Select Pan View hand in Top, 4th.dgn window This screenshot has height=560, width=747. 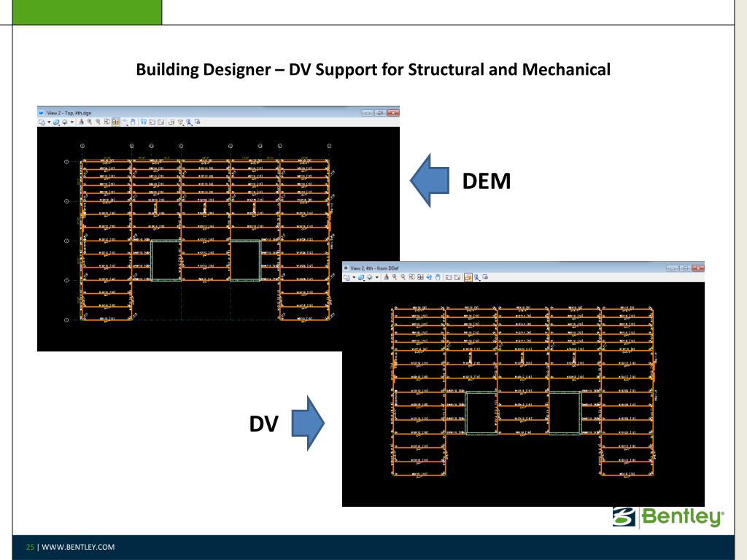pyautogui.click(x=133, y=122)
